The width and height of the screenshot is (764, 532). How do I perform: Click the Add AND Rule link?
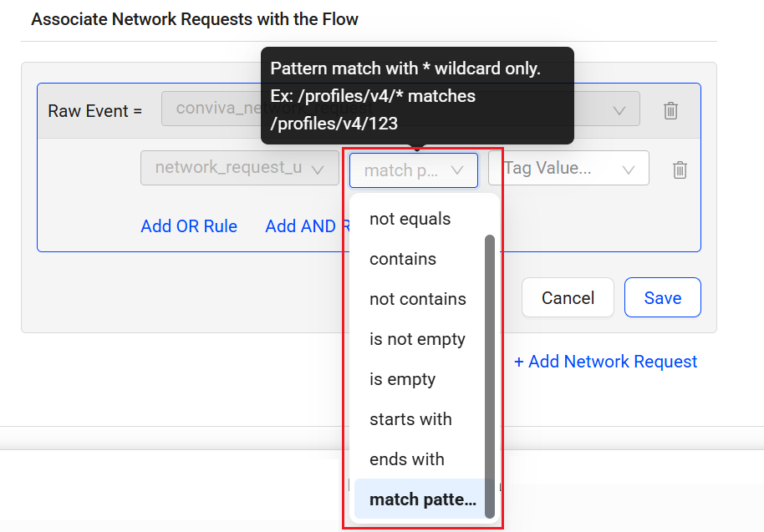[x=301, y=226]
